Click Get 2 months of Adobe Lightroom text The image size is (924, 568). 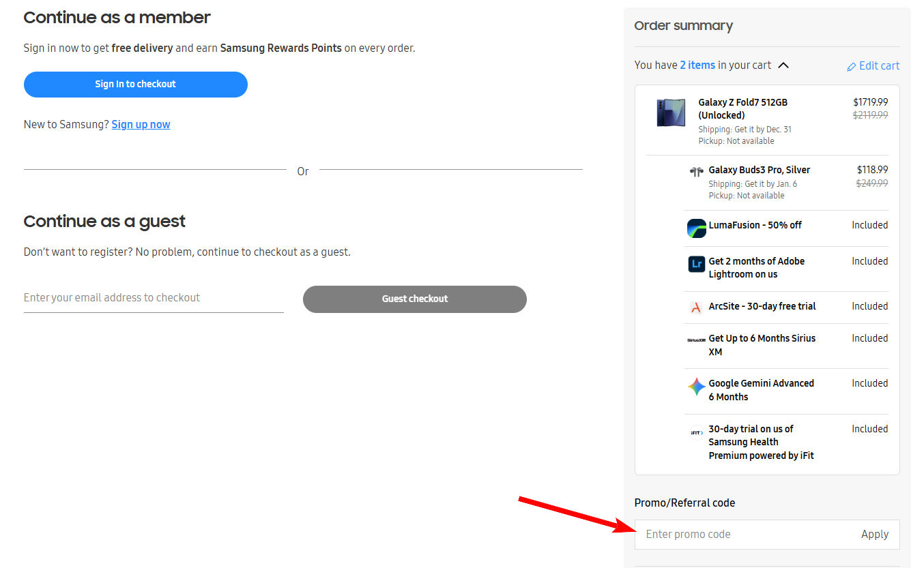(x=757, y=268)
